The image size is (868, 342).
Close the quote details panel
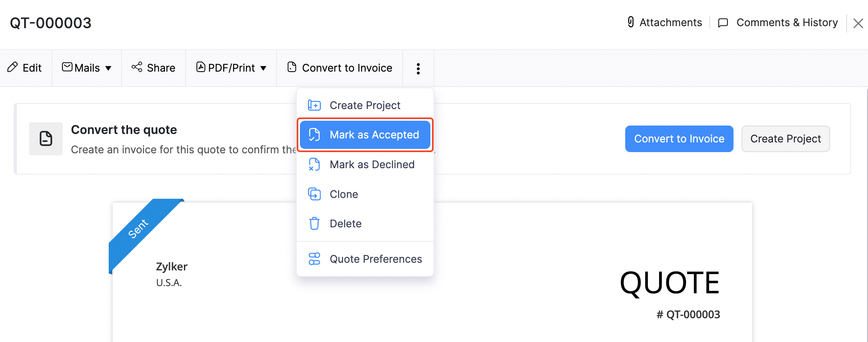click(858, 23)
